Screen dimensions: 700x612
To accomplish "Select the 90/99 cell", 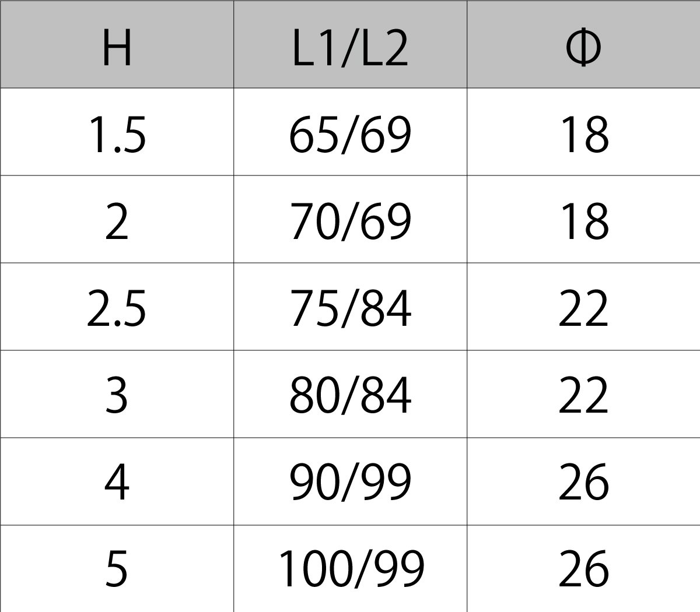I will click(350, 483).
